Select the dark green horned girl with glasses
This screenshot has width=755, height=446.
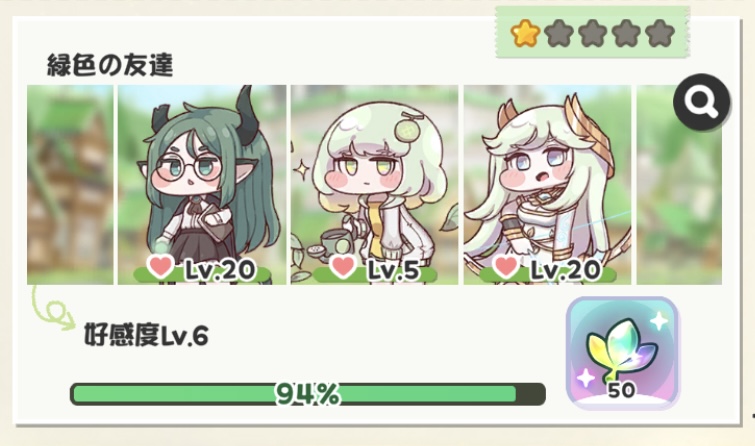point(202,185)
